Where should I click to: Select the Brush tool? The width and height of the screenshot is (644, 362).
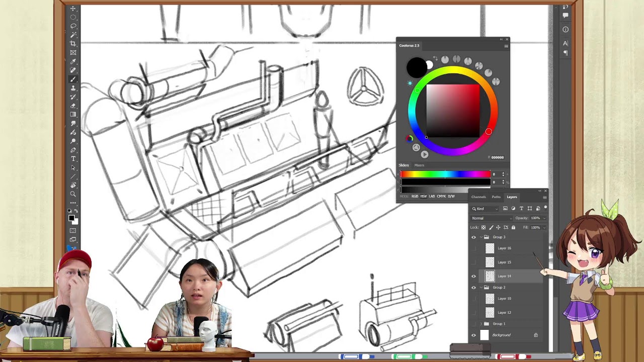73,79
